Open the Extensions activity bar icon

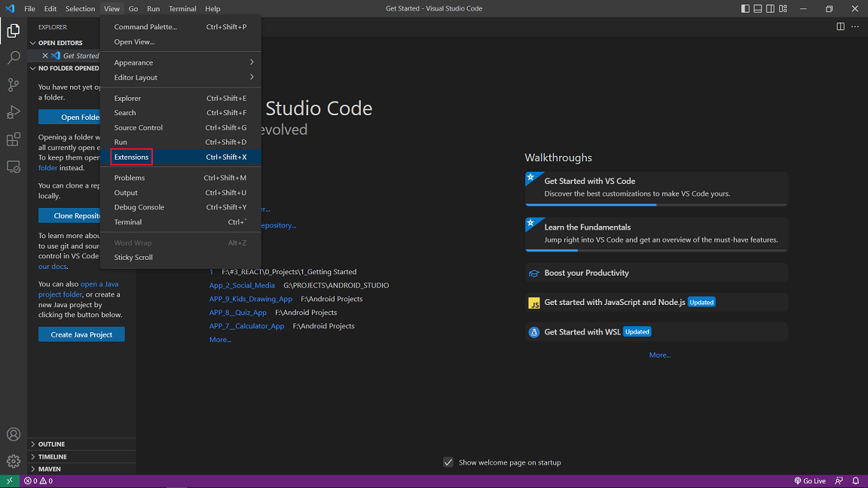(x=14, y=139)
